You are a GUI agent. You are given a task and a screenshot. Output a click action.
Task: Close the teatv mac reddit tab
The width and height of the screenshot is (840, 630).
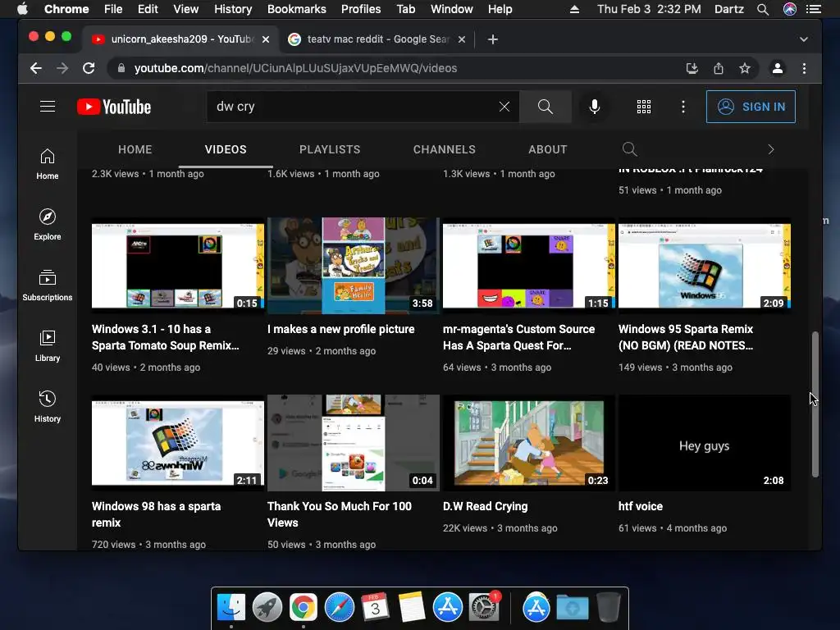pyautogui.click(x=462, y=39)
